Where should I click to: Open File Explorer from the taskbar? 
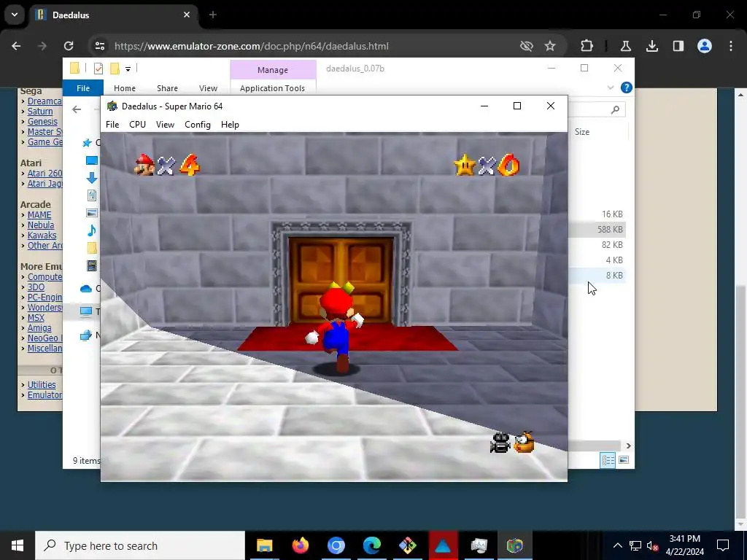tap(264, 545)
